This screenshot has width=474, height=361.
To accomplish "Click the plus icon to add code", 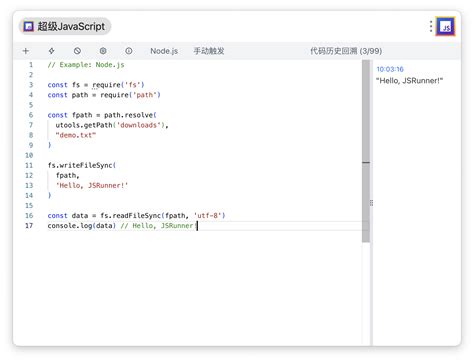I will [26, 51].
